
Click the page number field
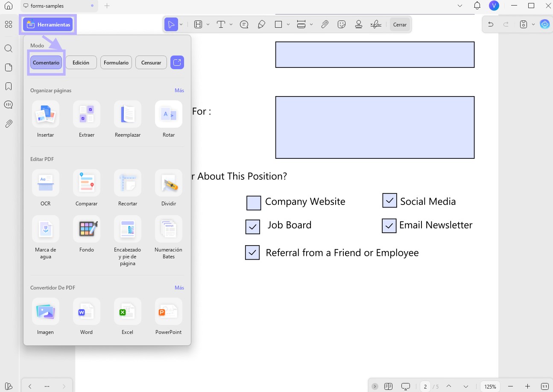425,386
